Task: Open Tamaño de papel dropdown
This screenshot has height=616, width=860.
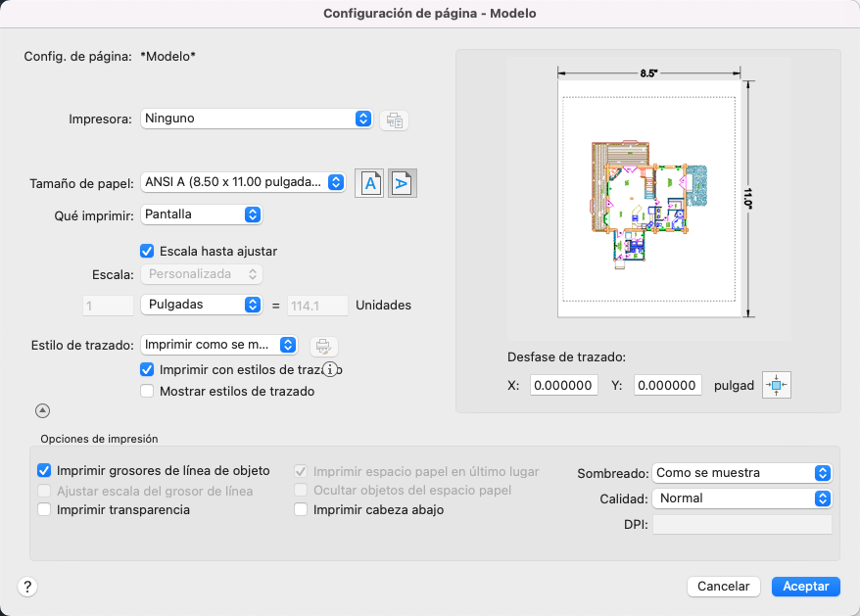Action: [x=243, y=182]
